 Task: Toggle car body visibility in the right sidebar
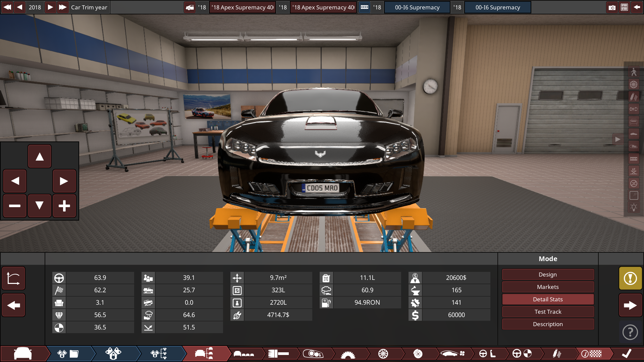[634, 133]
